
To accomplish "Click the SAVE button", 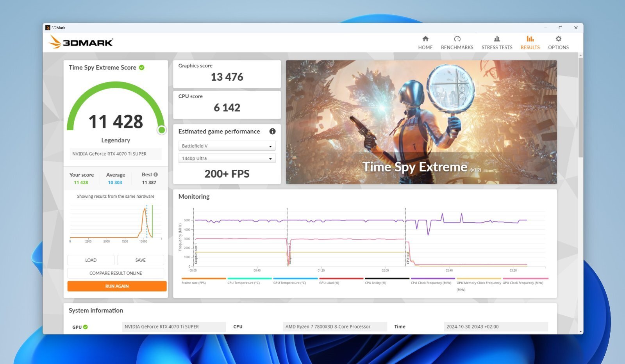I will (140, 260).
